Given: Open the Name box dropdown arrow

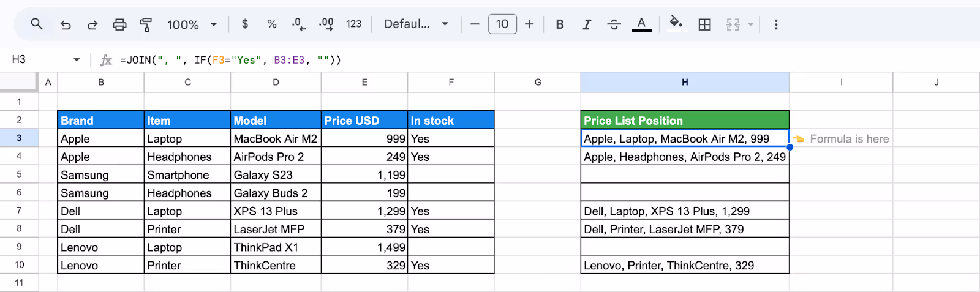Looking at the screenshot, I should point(77,59).
